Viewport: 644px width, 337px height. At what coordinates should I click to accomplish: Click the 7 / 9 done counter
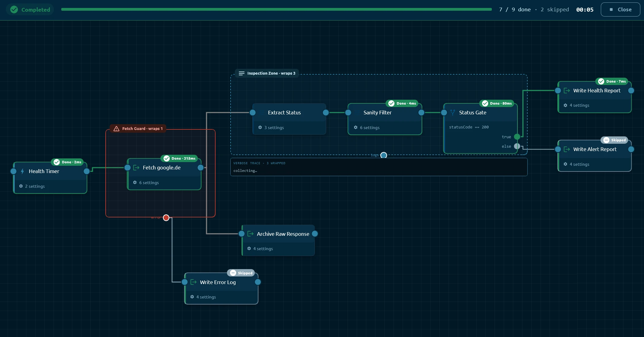pyautogui.click(x=515, y=9)
